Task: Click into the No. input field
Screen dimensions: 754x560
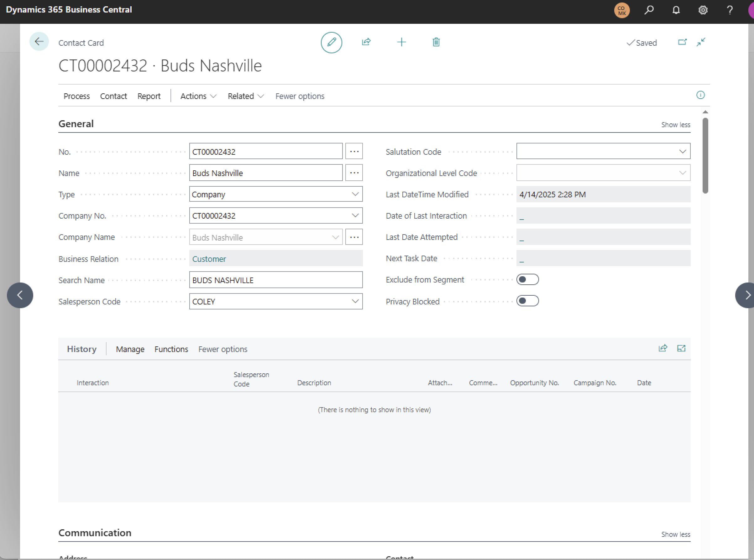Action: 266,151
